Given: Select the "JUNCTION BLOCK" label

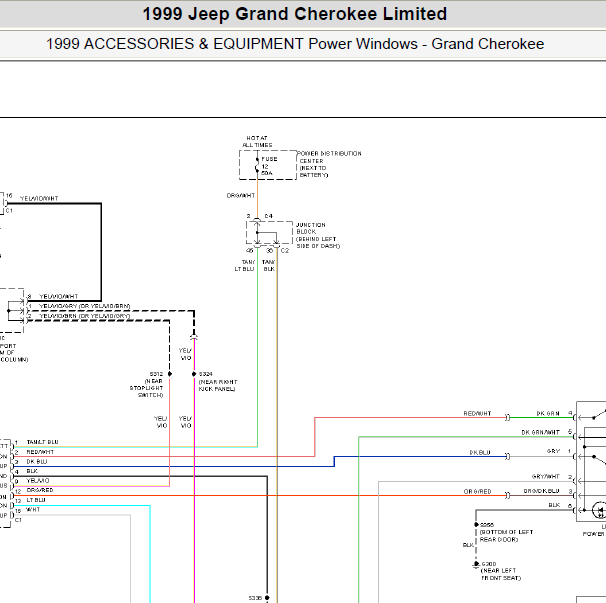Looking at the screenshot, I should tap(311, 228).
